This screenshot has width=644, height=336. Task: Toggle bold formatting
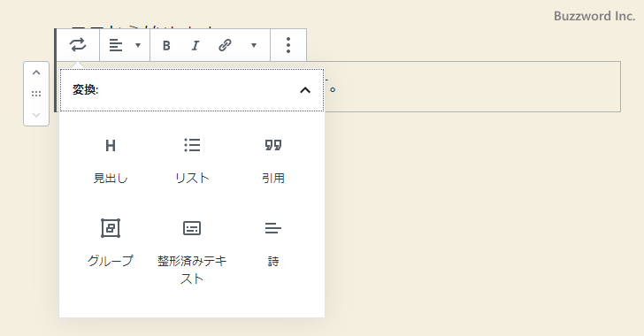[x=166, y=45]
